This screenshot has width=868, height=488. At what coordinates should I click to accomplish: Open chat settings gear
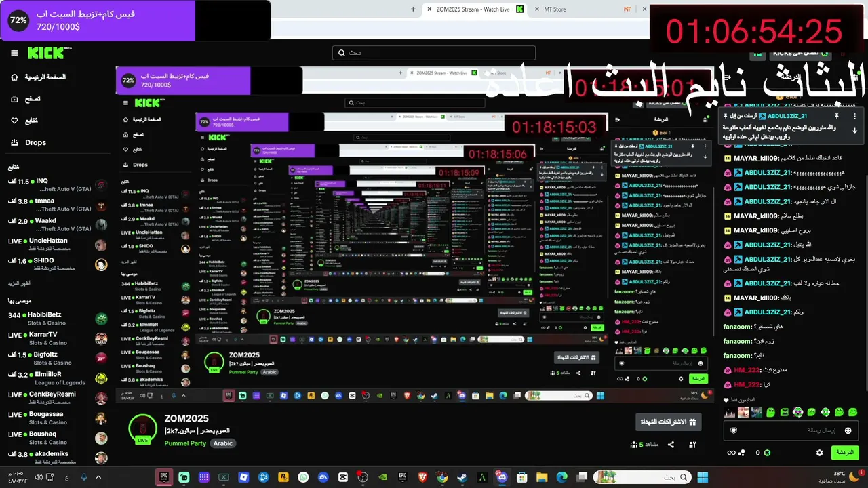[820, 453]
